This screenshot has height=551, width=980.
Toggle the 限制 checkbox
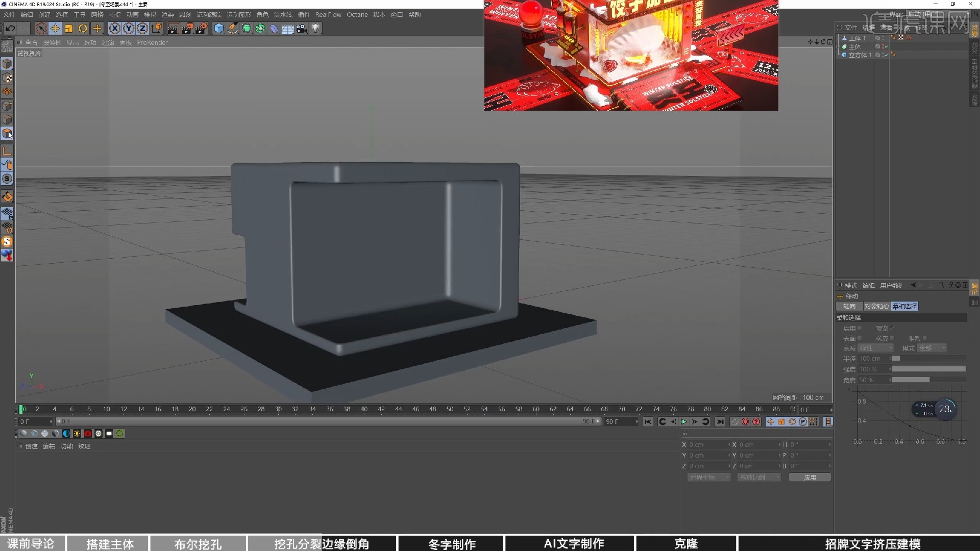(924, 338)
